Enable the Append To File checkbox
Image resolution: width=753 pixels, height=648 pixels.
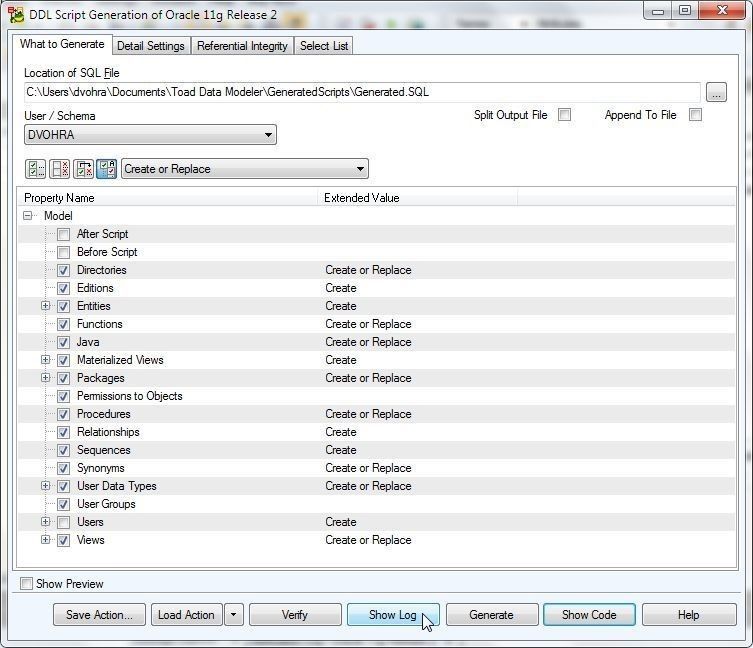695,115
